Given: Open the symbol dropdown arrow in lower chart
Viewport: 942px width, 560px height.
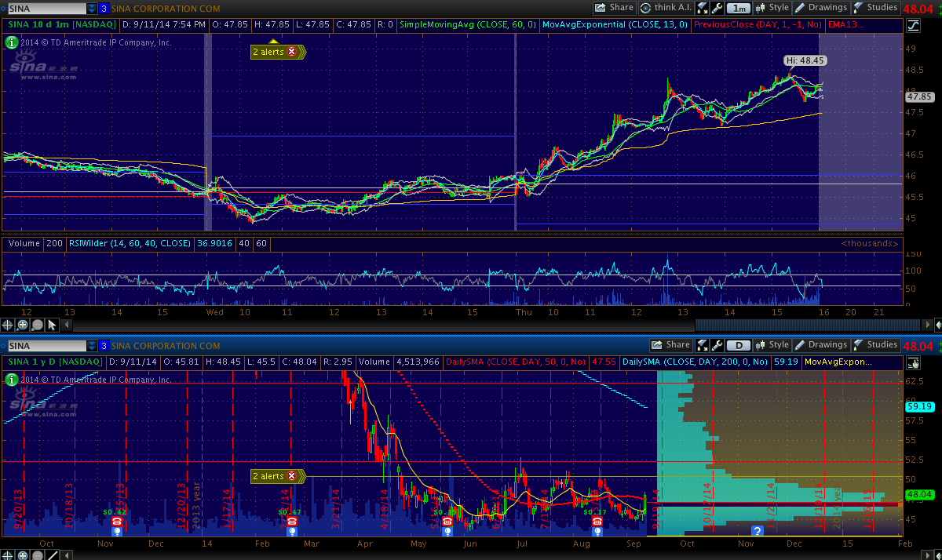Looking at the screenshot, I should (93, 346).
